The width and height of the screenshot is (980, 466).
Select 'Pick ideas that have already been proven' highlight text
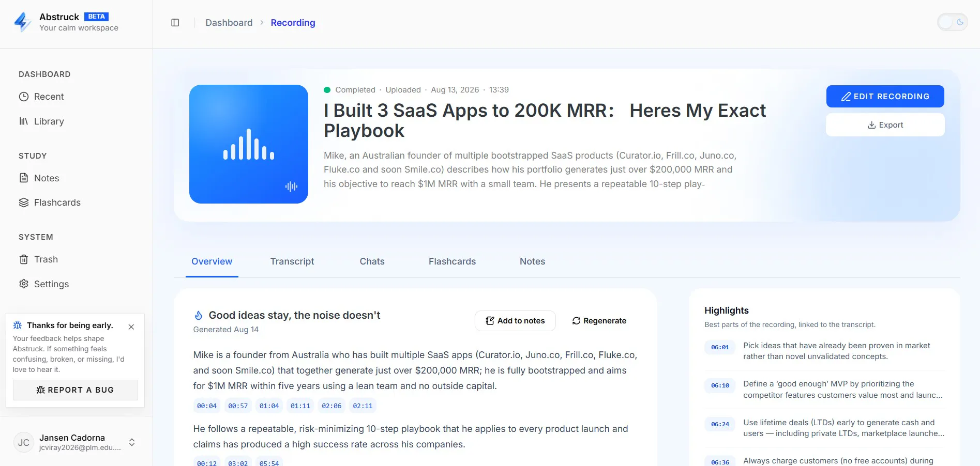pyautogui.click(x=837, y=351)
